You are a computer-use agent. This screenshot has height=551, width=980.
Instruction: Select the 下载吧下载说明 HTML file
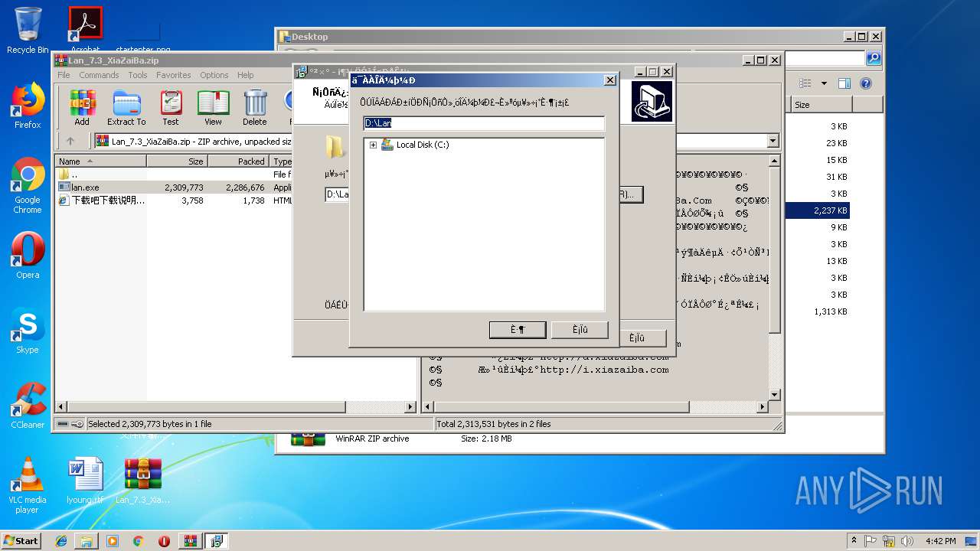coord(174,201)
